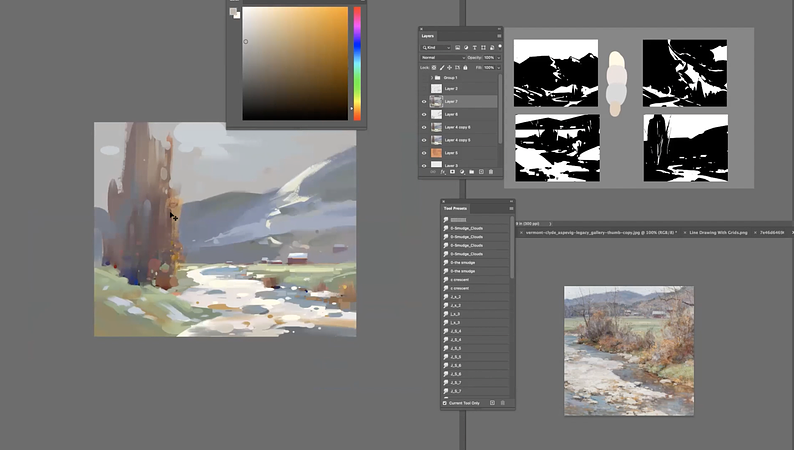Switch to the 7e46d6469 document tab
This screenshot has width=794, height=450.
click(772, 233)
